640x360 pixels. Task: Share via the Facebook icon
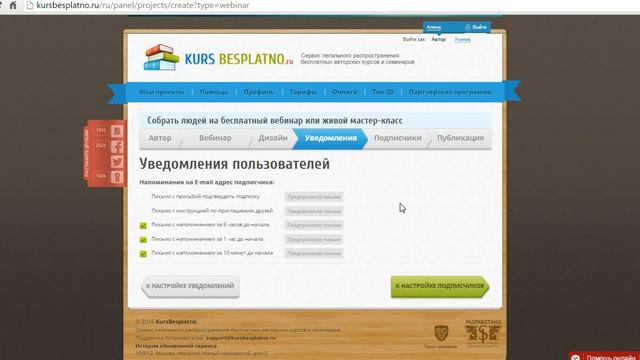[117, 147]
